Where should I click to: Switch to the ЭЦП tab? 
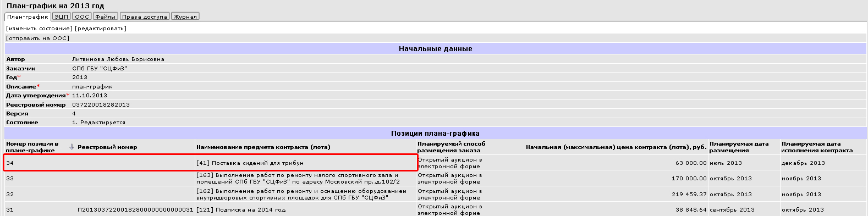pyautogui.click(x=62, y=16)
